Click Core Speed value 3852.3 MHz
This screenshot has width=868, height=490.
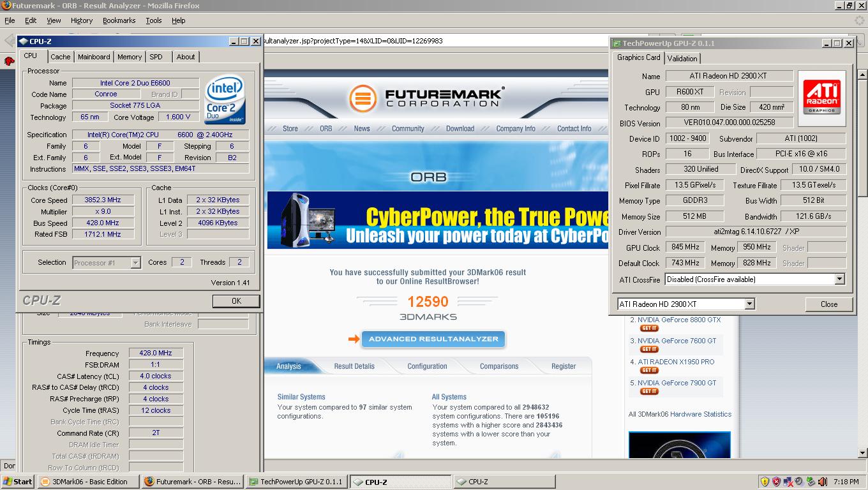tap(103, 200)
